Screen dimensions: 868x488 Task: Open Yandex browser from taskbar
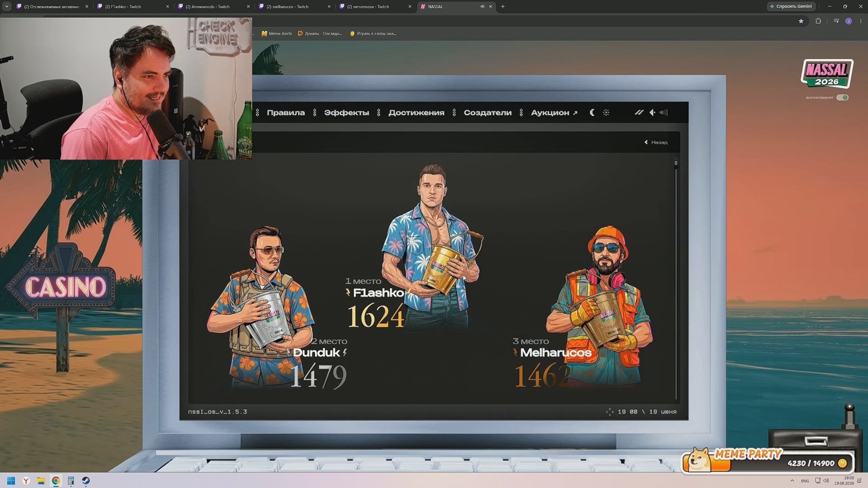point(26,481)
